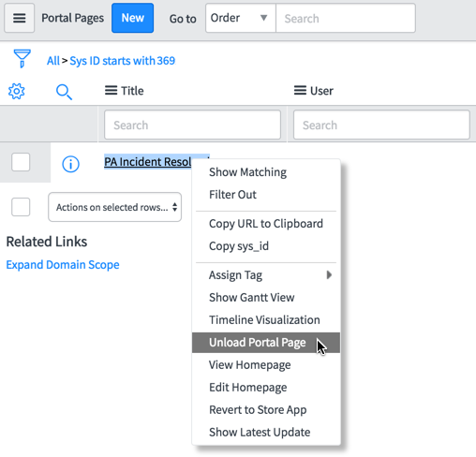The image size is (476, 457).
Task: Expand the Assign Tag submenu arrow
Action: (329, 275)
